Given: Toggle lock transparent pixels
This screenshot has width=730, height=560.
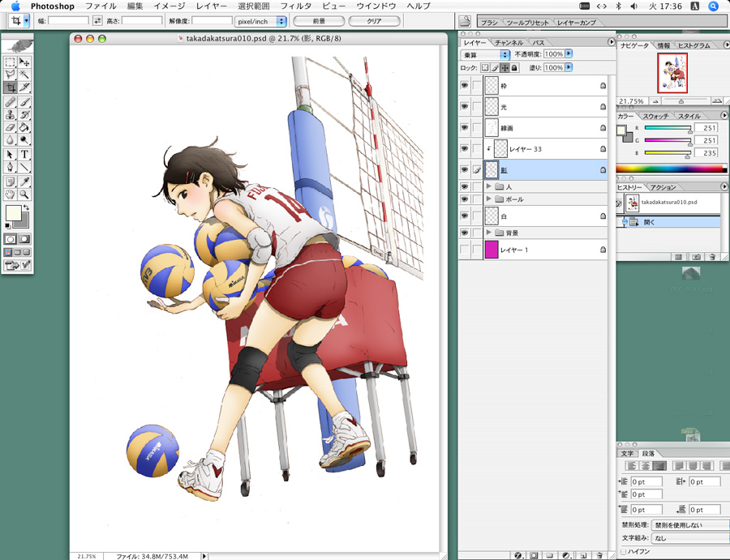Looking at the screenshot, I should click(485, 68).
